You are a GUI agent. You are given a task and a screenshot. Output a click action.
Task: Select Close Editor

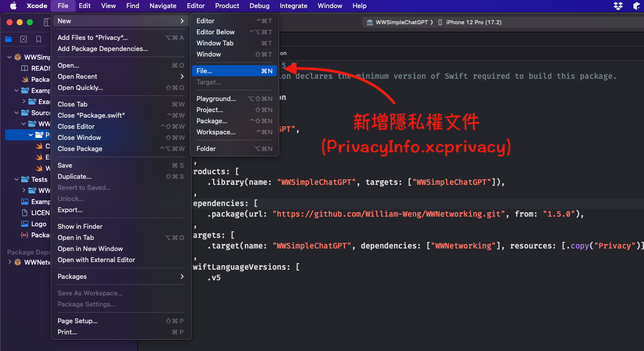[x=121, y=126]
